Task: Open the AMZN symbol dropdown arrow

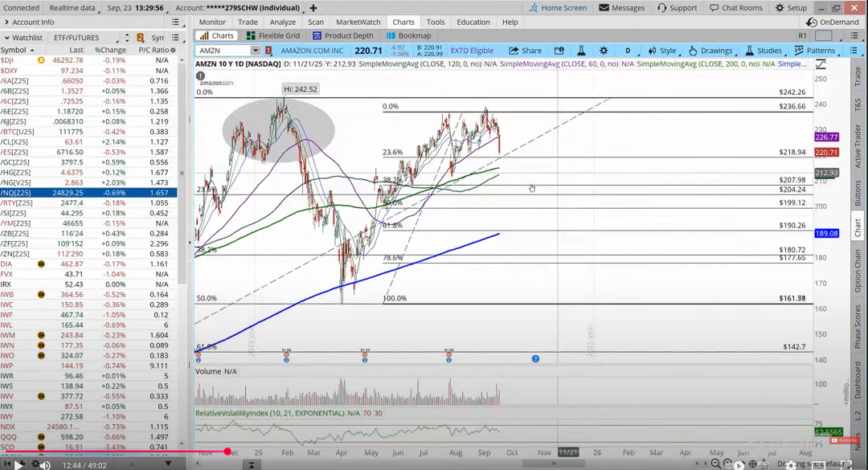Action: click(x=256, y=51)
